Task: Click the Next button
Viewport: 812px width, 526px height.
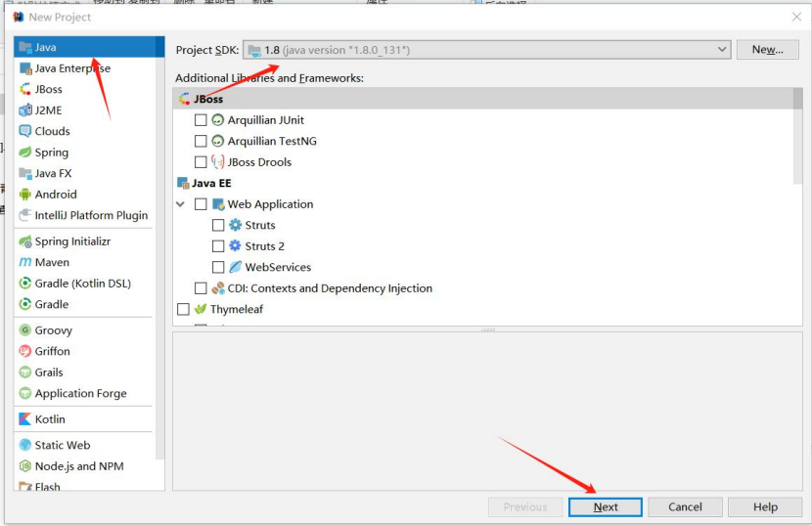Action: (x=606, y=506)
